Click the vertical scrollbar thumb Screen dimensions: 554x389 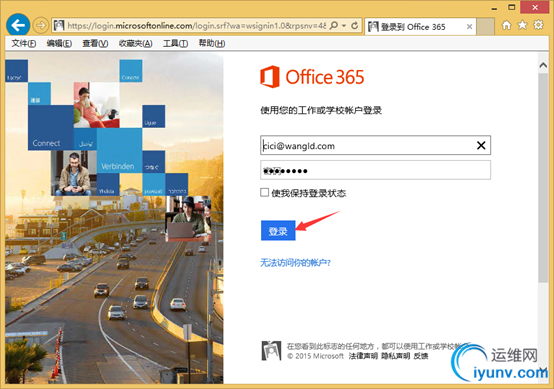point(543,178)
